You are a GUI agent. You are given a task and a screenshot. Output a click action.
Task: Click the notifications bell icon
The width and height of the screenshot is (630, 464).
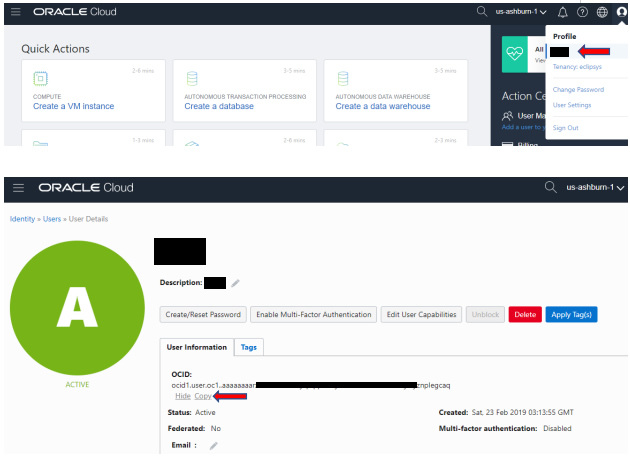(562, 12)
